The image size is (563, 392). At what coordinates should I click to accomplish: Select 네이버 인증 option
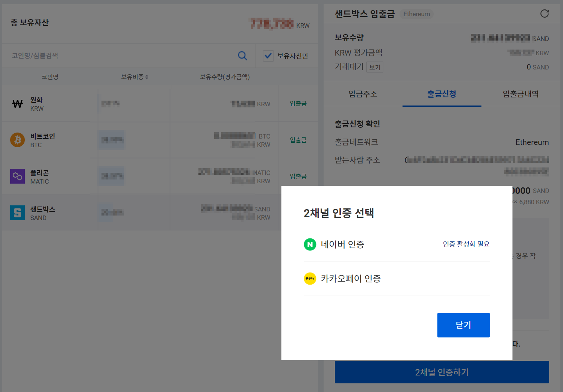point(397,244)
